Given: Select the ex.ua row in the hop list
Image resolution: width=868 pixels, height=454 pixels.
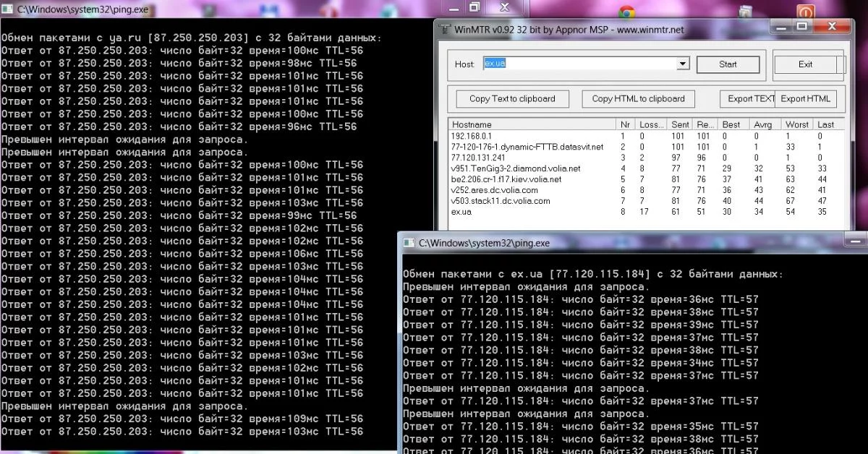Looking at the screenshot, I should point(647,212).
